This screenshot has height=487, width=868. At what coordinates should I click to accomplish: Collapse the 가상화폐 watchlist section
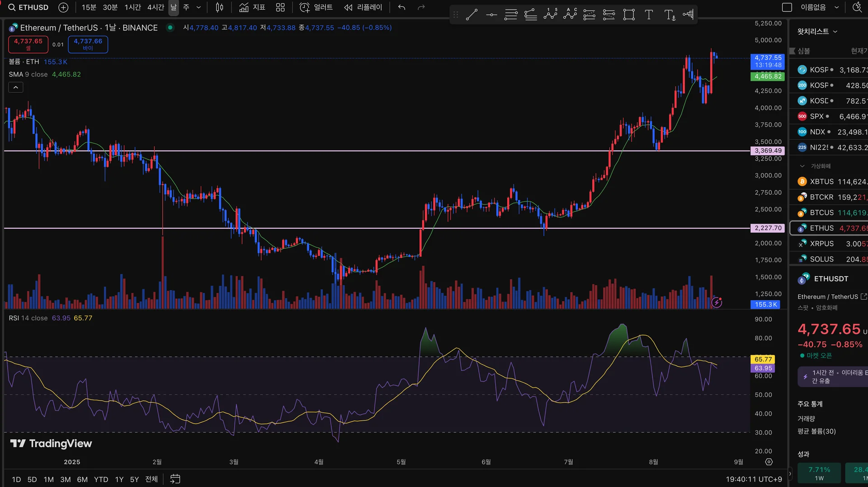[802, 166]
